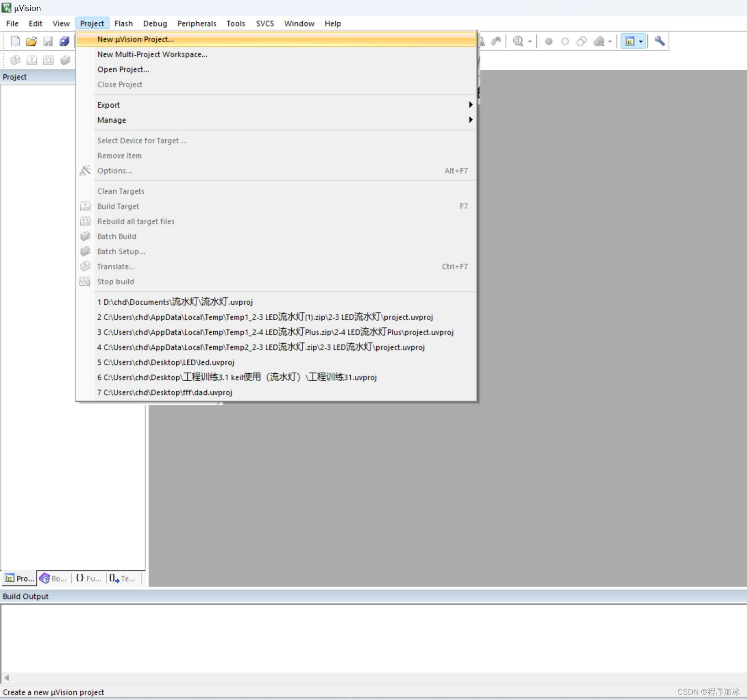
Task: Switch to the Functions tab
Action: pos(89,579)
